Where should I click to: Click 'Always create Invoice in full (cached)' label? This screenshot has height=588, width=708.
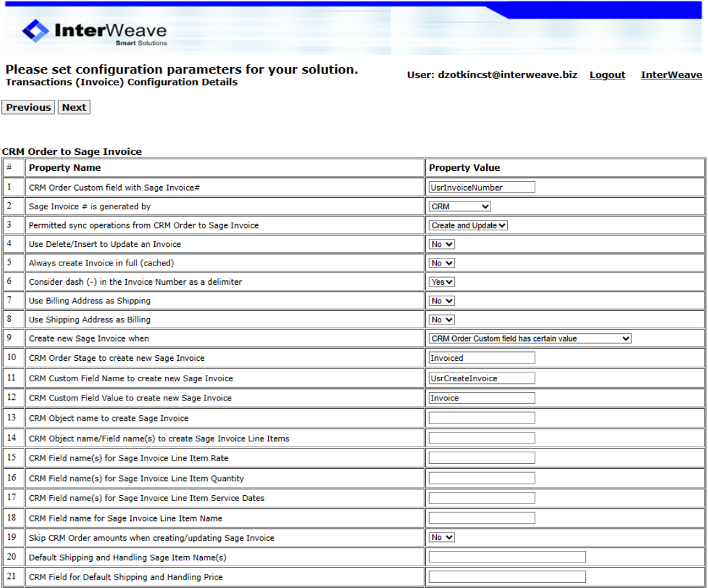(102, 264)
